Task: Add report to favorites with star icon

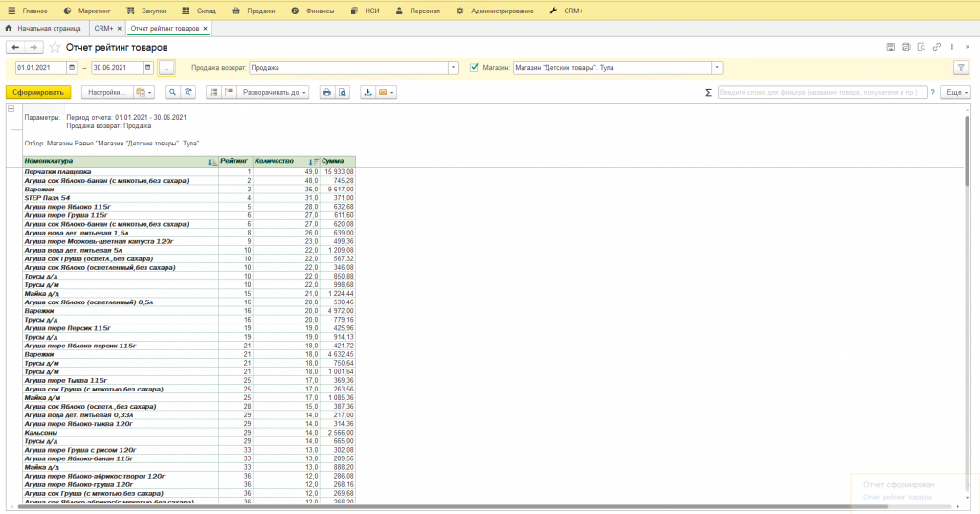Action: click(x=55, y=48)
